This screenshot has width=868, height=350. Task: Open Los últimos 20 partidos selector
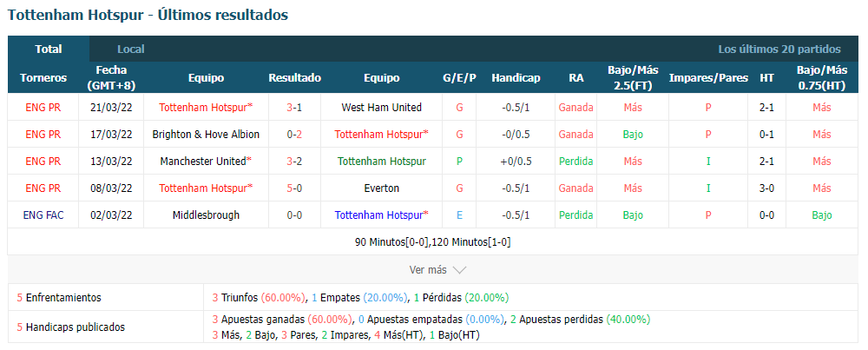click(x=779, y=49)
